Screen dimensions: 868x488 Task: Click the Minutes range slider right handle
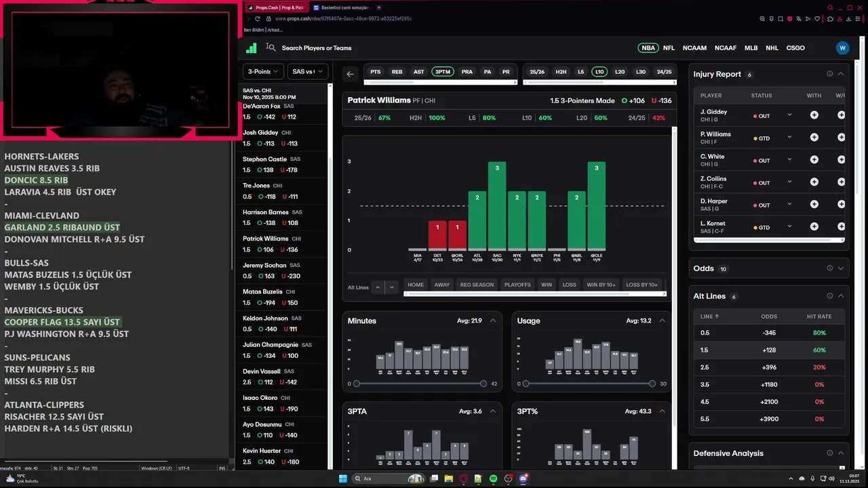point(484,384)
